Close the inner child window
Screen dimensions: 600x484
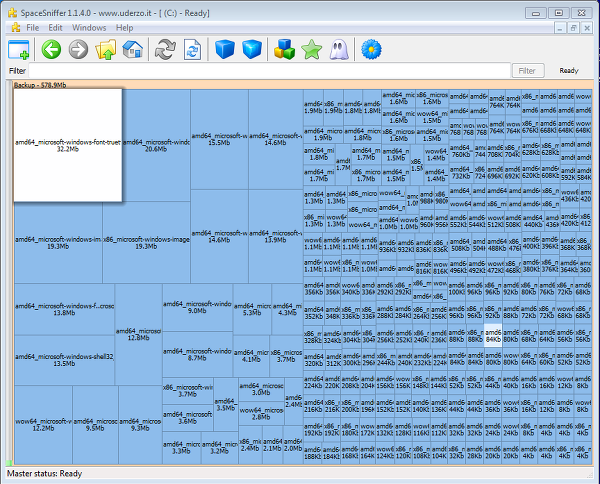[x=587, y=28]
